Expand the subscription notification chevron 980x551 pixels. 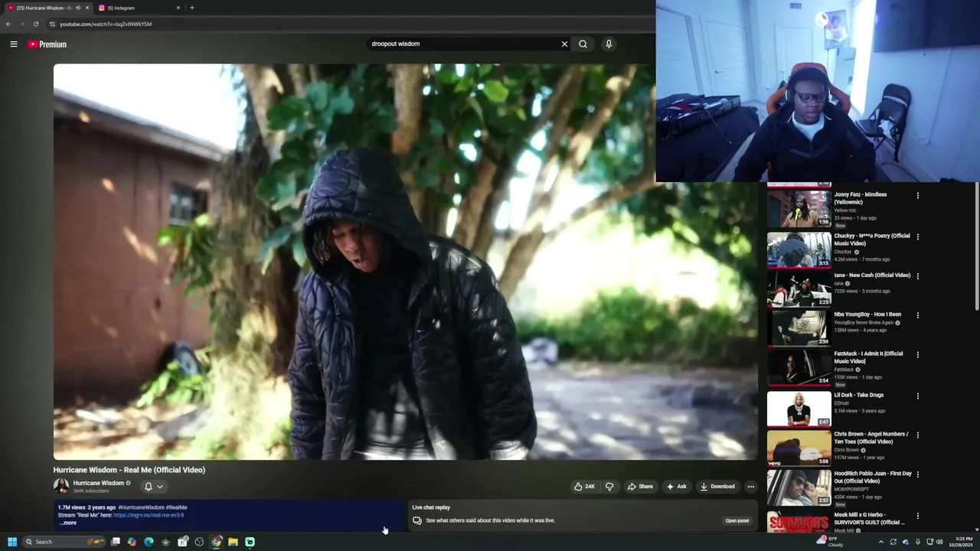[x=160, y=487]
